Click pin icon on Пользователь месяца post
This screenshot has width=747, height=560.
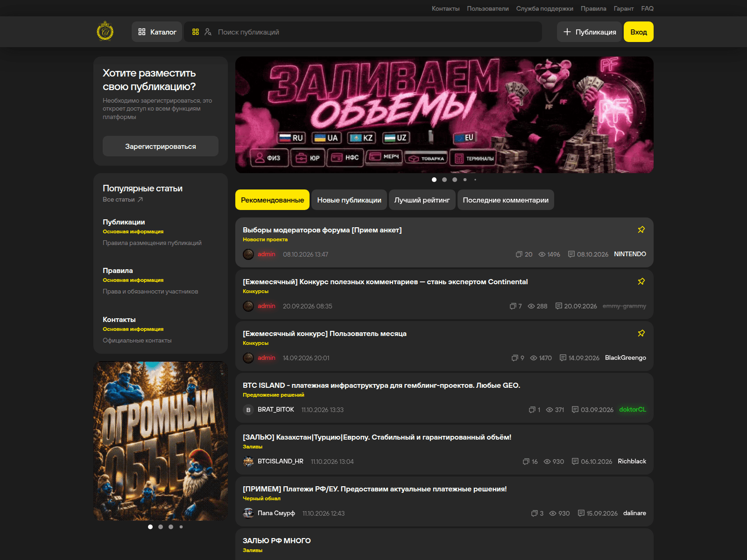(x=641, y=333)
